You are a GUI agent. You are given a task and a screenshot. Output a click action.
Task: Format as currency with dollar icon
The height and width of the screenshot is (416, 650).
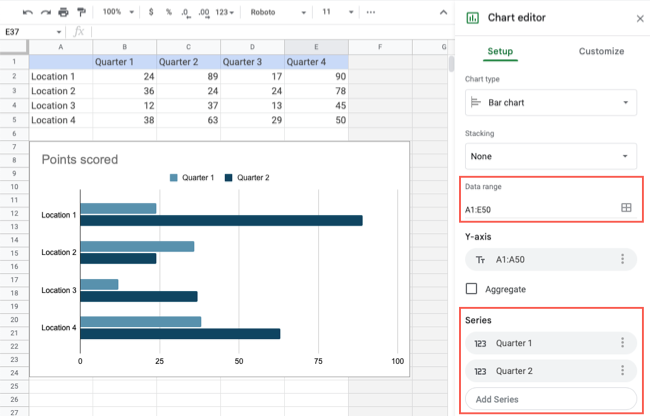click(150, 12)
